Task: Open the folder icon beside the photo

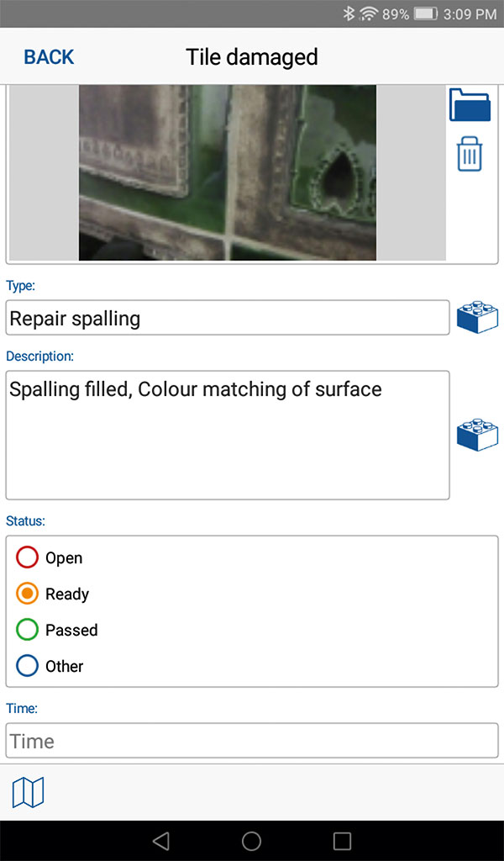Action: click(x=470, y=104)
